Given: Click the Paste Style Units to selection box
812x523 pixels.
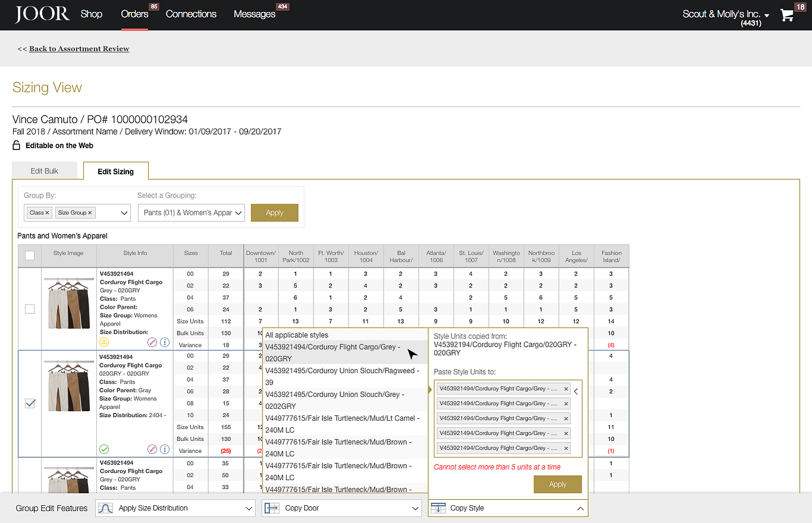Looking at the screenshot, I should click(x=508, y=418).
